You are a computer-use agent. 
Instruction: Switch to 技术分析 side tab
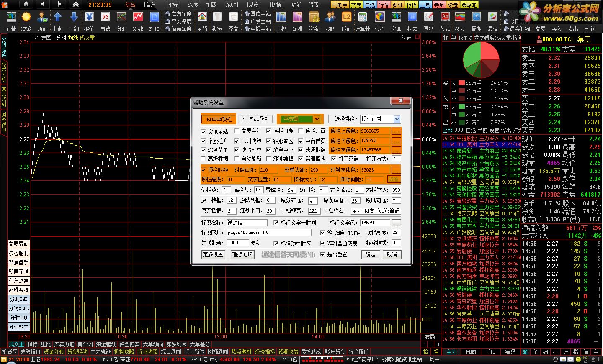[4, 72]
